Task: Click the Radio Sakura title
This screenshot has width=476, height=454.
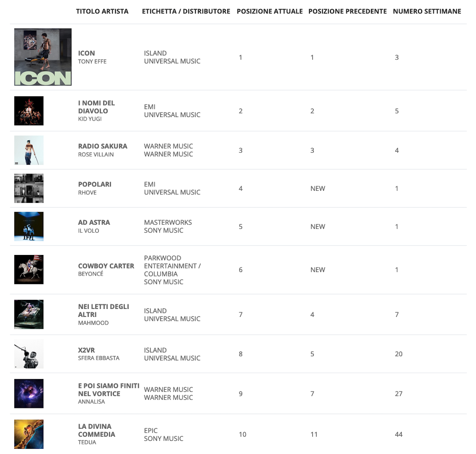Action: click(103, 146)
